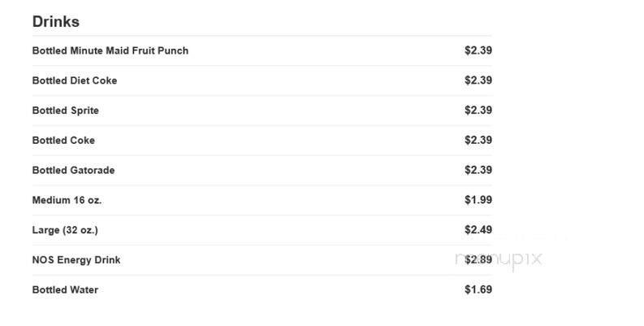Click the price beside Bottled Diet Coke
Image resolution: width=644 pixels, height=326 pixels.
(478, 80)
